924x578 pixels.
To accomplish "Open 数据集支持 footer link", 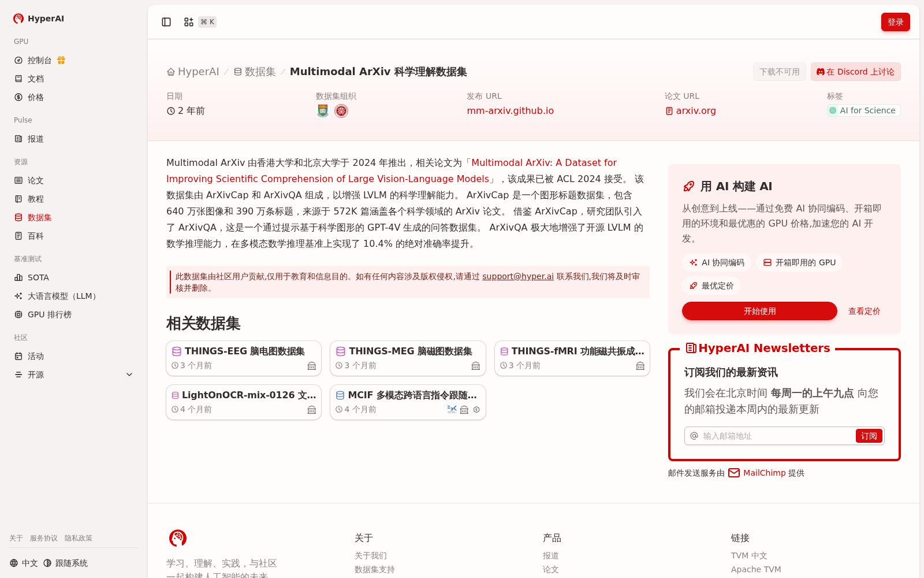I will pos(375,569).
